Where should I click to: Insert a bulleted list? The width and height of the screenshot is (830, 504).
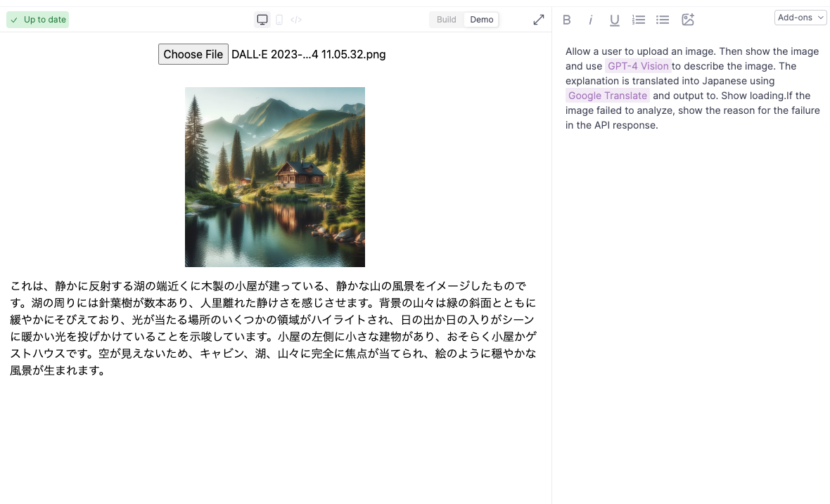[662, 20]
